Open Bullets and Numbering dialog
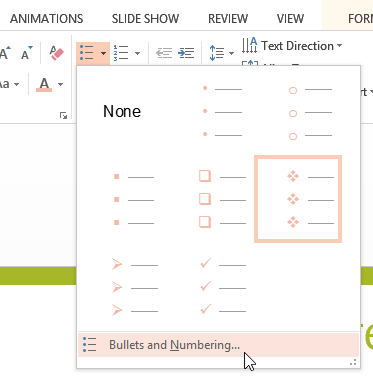This screenshot has width=373, height=378. pyautogui.click(x=218, y=345)
